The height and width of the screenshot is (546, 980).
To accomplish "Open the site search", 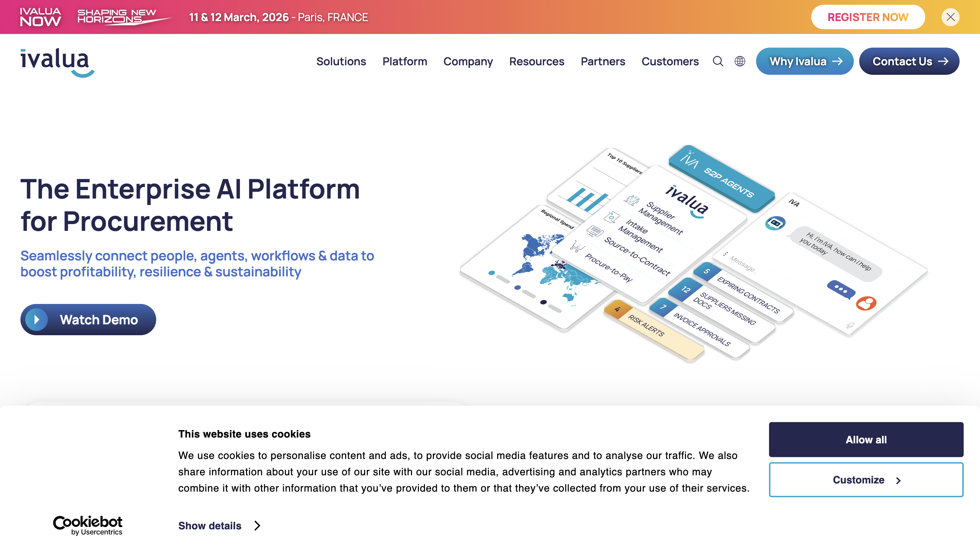I will point(718,61).
